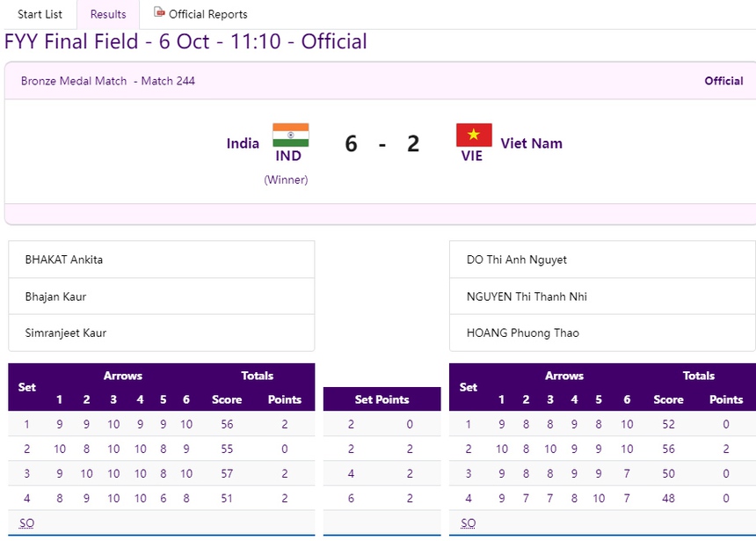
Task: Click the Official Reports PDF icon
Action: (x=159, y=13)
